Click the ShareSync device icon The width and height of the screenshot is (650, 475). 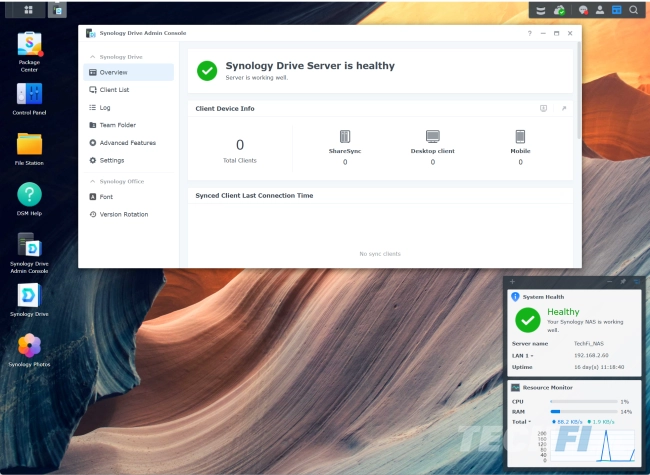click(345, 136)
